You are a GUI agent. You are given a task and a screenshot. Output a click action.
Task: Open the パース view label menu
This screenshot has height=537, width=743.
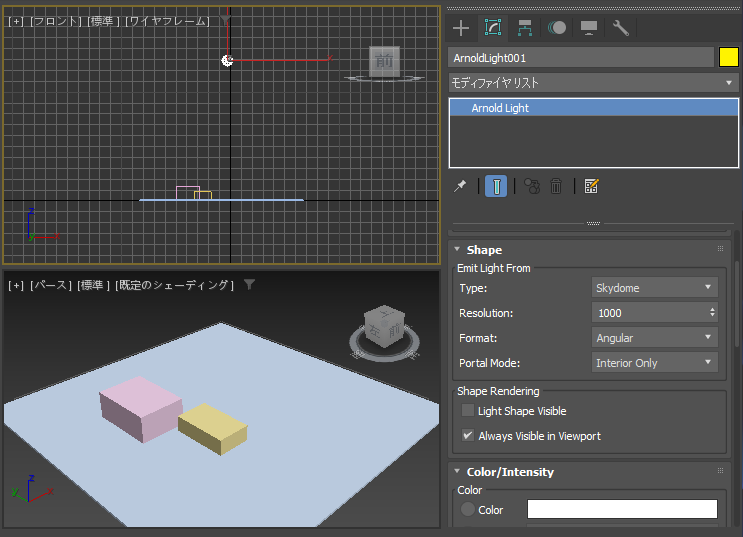coord(51,285)
